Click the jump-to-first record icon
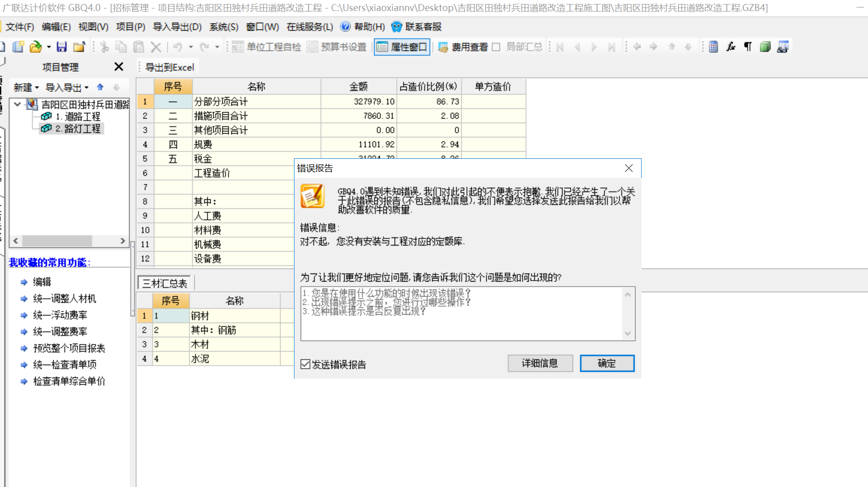The image size is (868, 487). (560, 47)
